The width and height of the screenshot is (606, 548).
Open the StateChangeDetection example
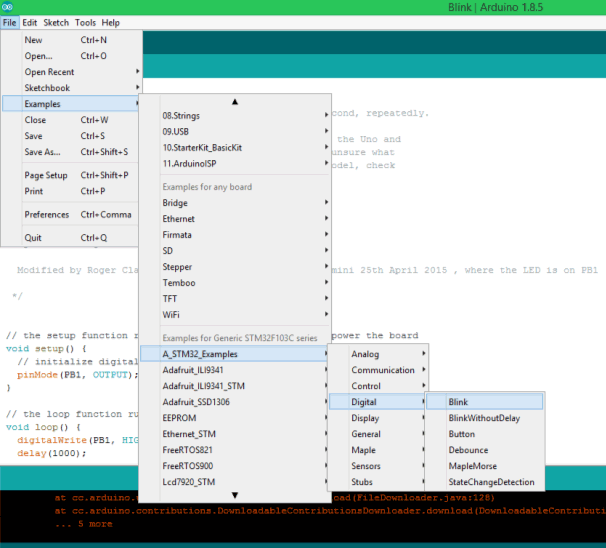[x=485, y=482]
